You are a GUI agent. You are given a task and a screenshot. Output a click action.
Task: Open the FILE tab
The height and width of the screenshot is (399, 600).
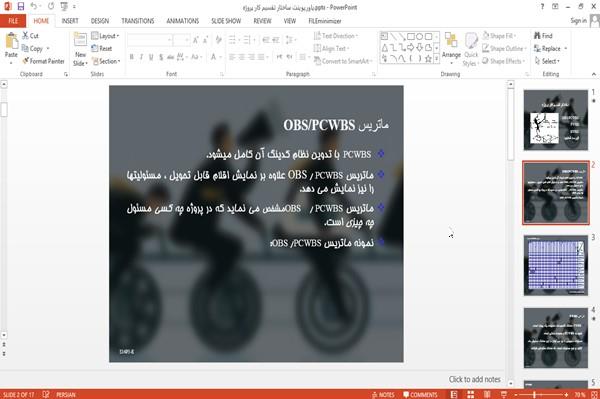[13, 21]
